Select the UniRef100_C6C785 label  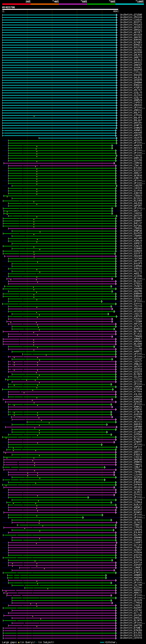click(x=131, y=585)
